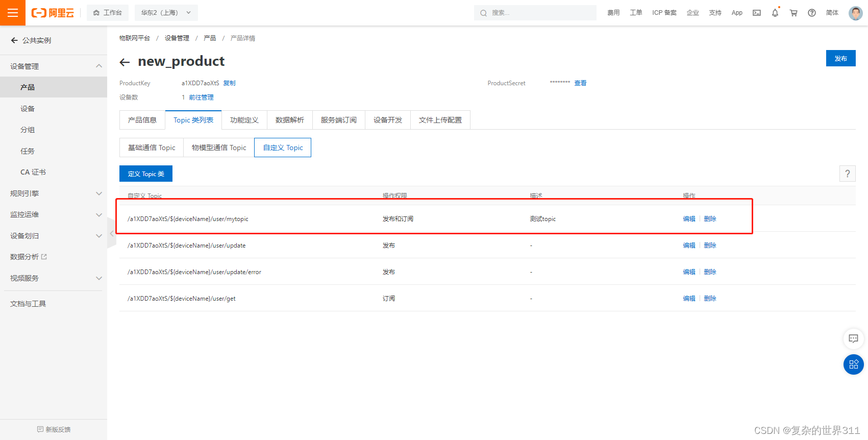Viewport: 868px width, 440px height.
Task: Switch to the 产品信息 tab
Action: click(x=142, y=120)
